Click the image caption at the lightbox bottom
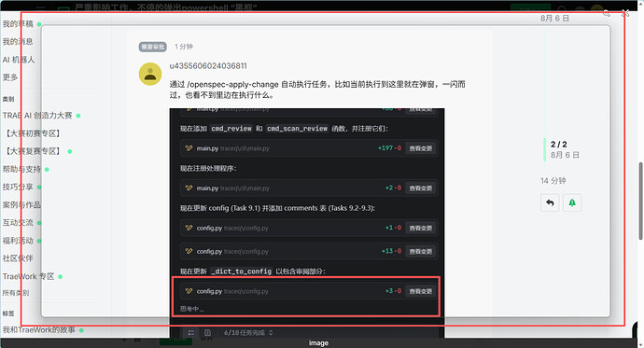Viewport: 644px width, 348px height. (318, 342)
